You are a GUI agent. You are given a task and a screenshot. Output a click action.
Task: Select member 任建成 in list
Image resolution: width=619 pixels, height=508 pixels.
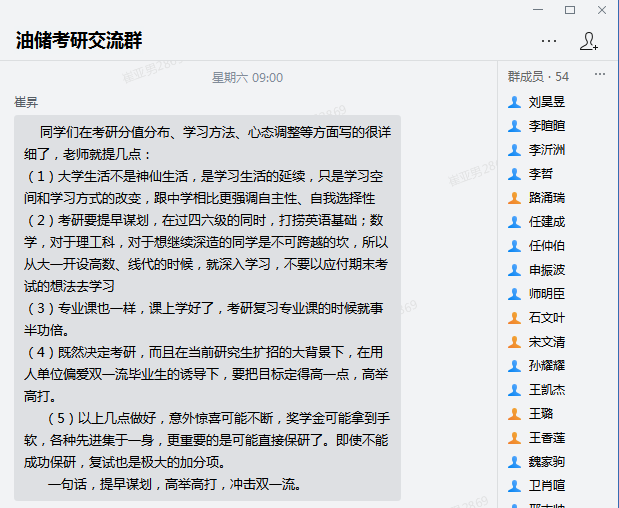click(547, 222)
